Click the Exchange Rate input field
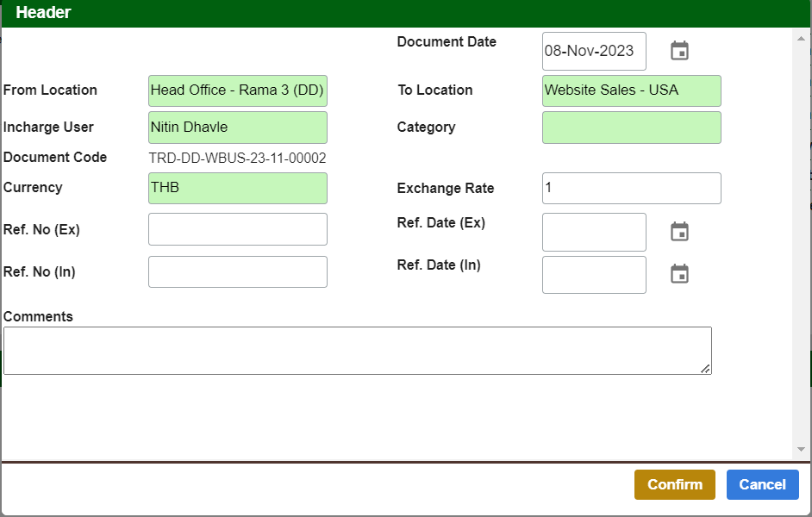 pos(631,188)
